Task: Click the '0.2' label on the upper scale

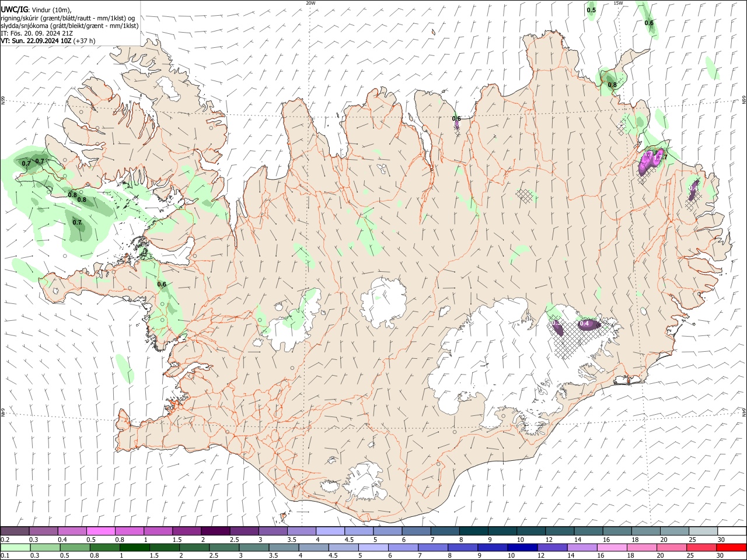Action: click(x=5, y=540)
